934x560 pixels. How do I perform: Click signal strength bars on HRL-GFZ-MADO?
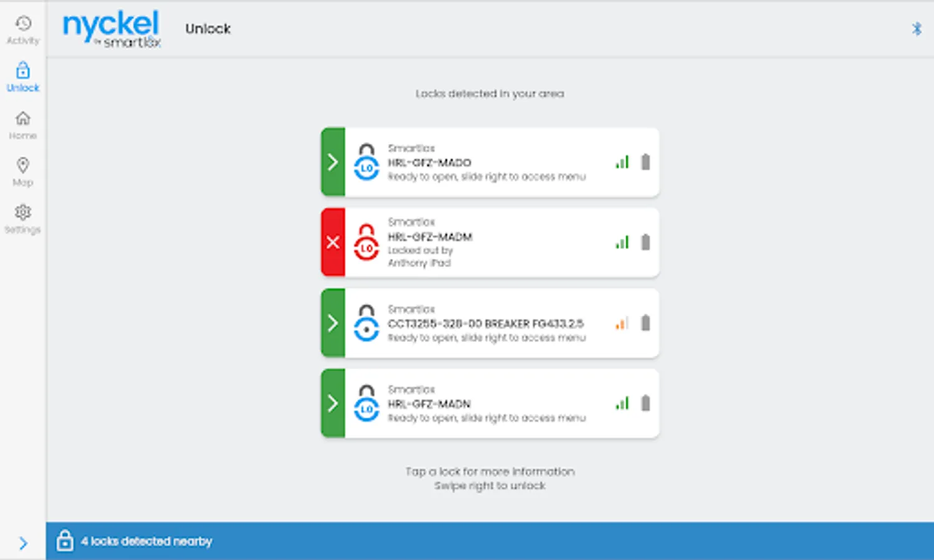pyautogui.click(x=622, y=162)
